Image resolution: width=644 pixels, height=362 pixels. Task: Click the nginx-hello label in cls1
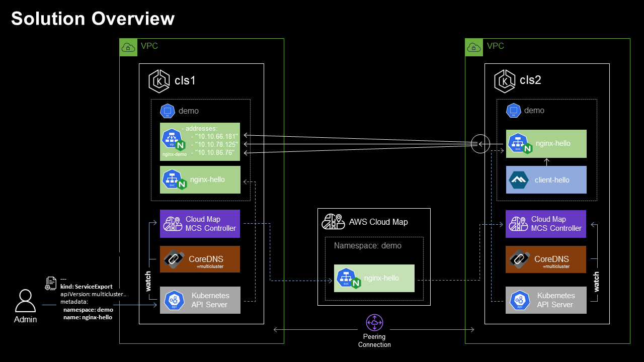207,179
